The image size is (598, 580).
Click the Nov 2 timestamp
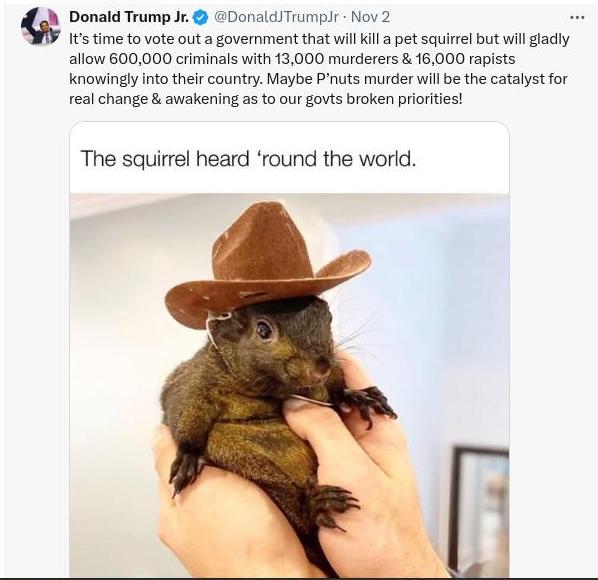tap(370, 17)
